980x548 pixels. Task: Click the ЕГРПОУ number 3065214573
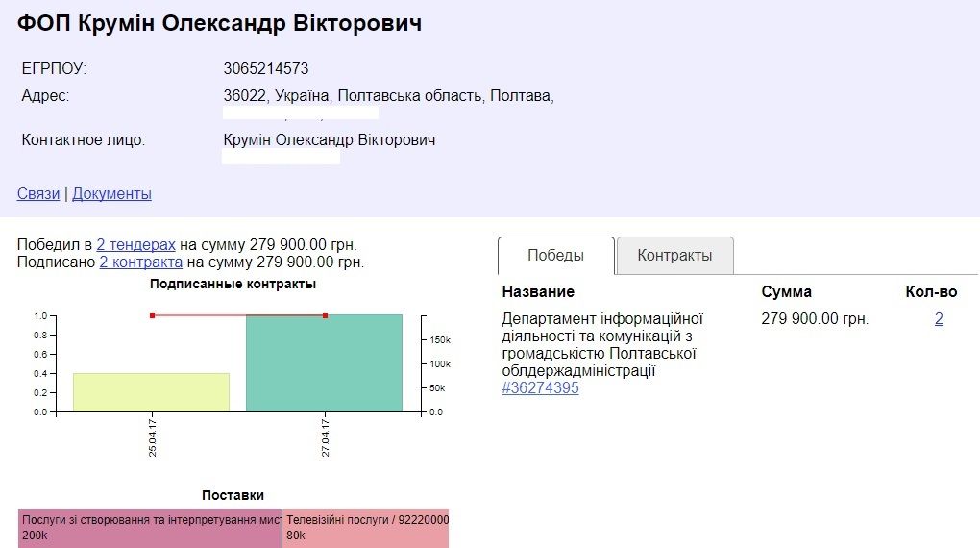[x=265, y=69]
